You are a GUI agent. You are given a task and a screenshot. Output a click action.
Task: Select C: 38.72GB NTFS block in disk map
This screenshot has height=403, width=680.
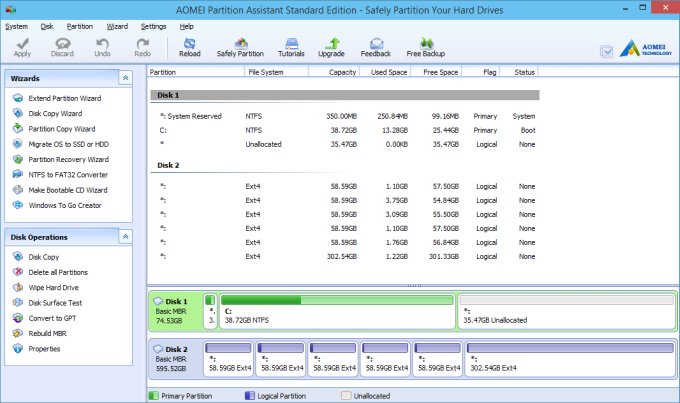tap(337, 311)
